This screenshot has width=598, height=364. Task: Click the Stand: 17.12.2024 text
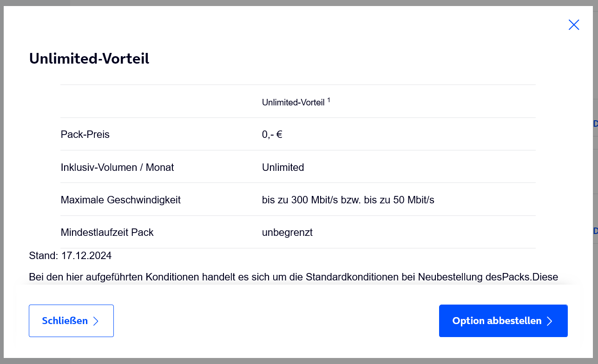(x=70, y=255)
